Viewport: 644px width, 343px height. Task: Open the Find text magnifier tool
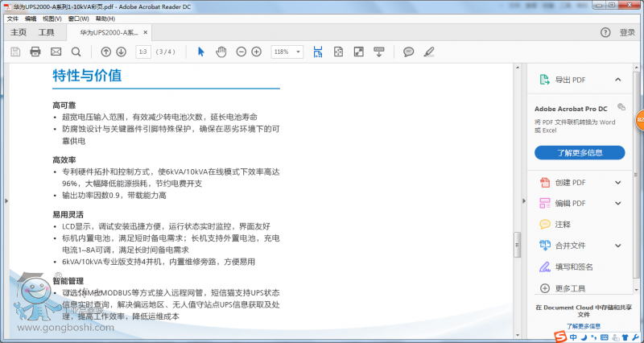coord(76,52)
